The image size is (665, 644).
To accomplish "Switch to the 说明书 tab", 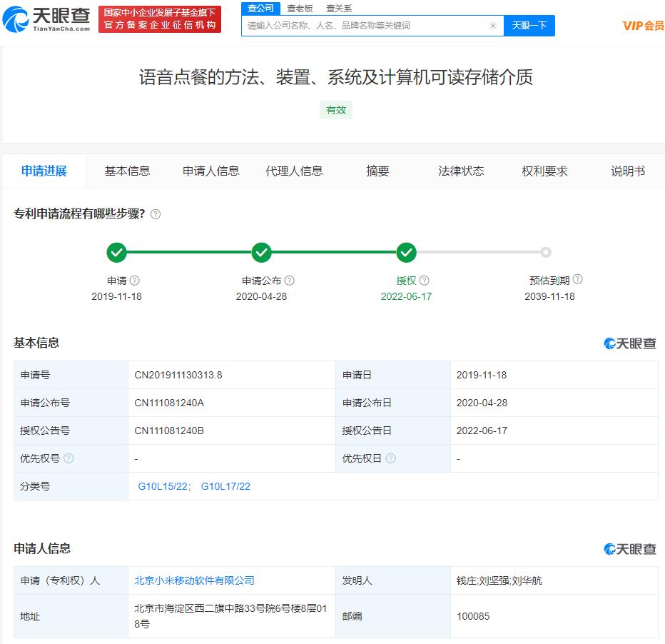I will [628, 171].
